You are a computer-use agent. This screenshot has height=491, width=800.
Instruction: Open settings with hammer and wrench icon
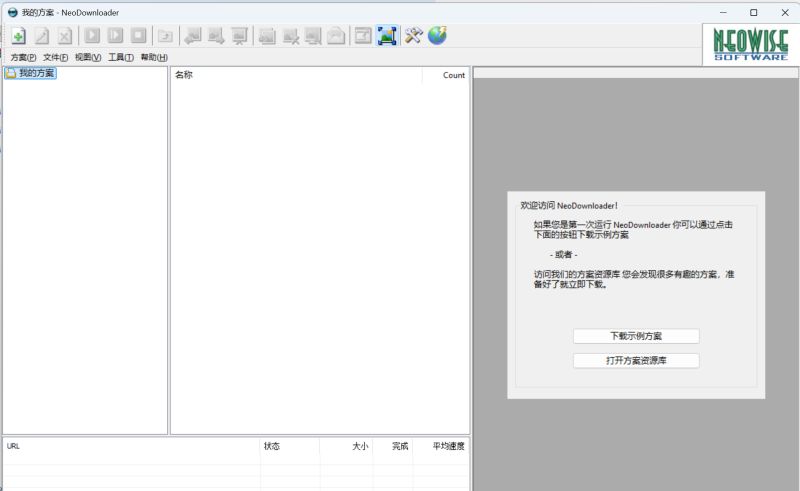(414, 36)
